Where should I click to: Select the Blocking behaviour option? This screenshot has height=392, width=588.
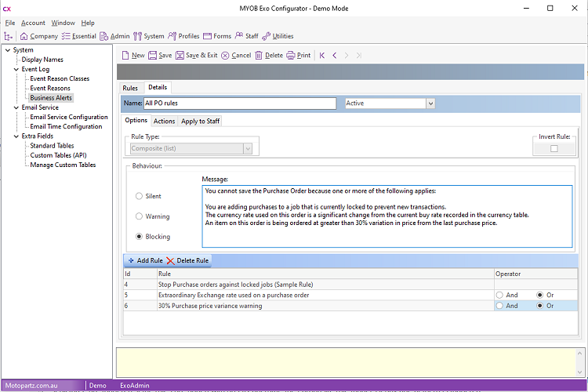click(139, 236)
